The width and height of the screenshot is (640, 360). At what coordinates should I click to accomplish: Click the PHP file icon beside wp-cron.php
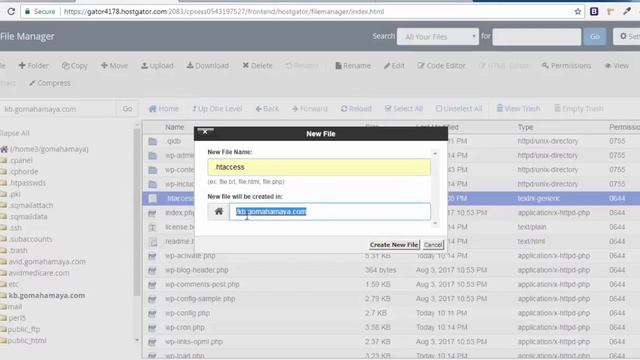pos(152,328)
